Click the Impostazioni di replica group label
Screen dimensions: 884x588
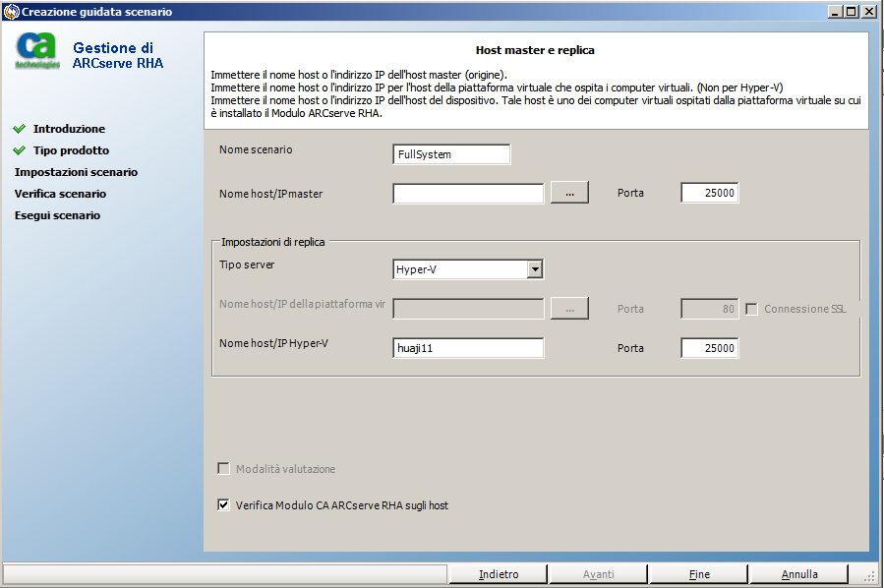point(272,242)
